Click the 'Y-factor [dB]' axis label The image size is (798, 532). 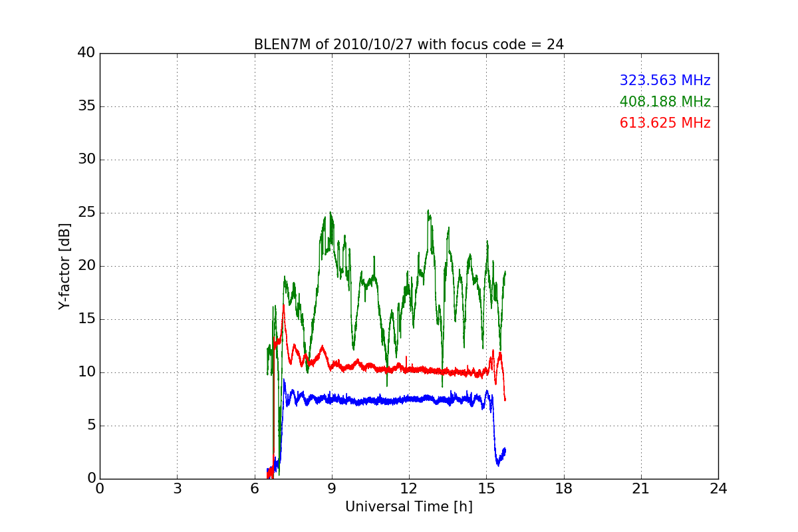(64, 266)
